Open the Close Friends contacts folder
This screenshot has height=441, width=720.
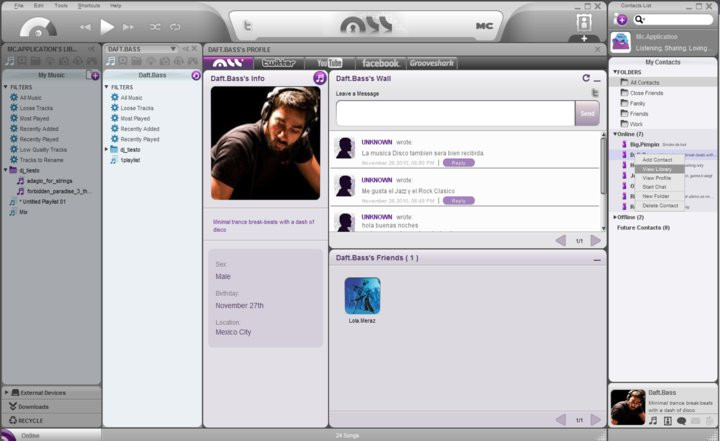(647, 93)
